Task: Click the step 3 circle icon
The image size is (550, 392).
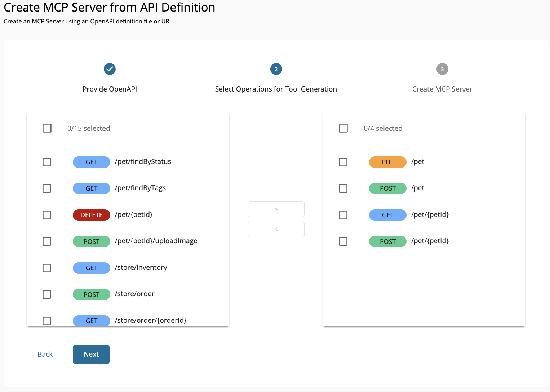Action: click(x=442, y=69)
